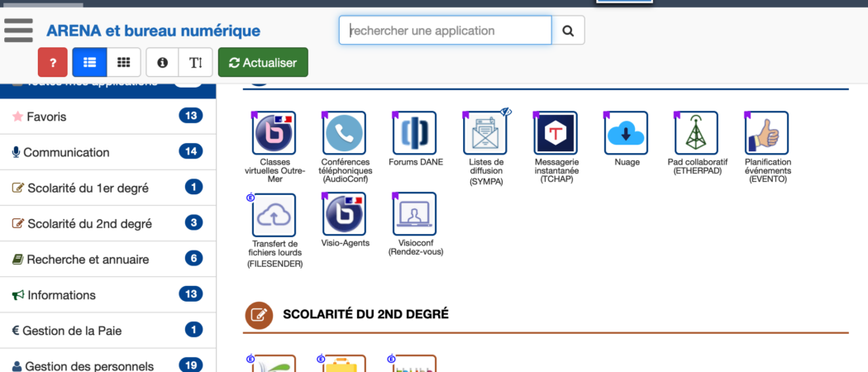Toggle the info descriptions button
868x372 pixels.
pos(162,63)
